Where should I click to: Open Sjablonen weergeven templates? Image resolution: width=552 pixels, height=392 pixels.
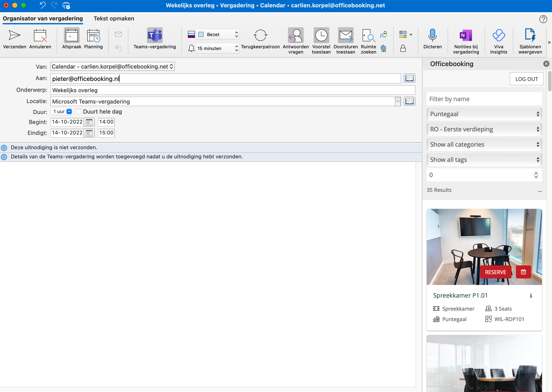point(530,41)
